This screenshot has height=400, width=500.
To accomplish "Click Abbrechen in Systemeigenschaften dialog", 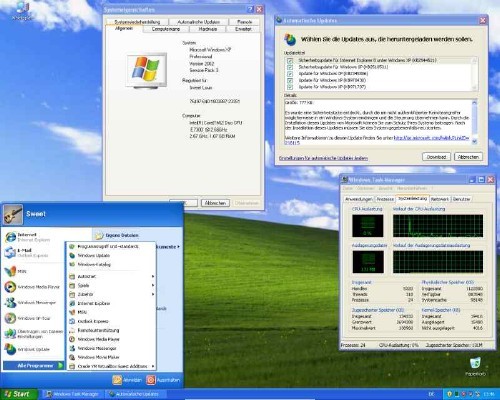I will pos(215,203).
